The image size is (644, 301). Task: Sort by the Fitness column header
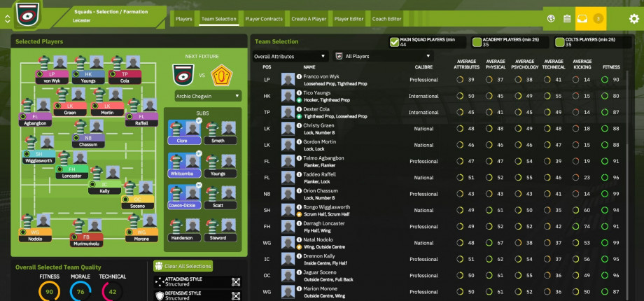pos(611,67)
